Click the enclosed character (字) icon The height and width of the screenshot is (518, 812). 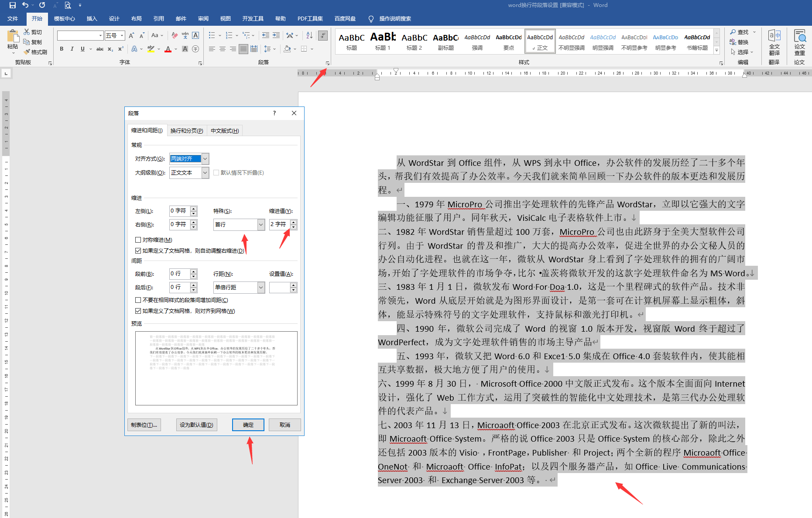point(195,49)
